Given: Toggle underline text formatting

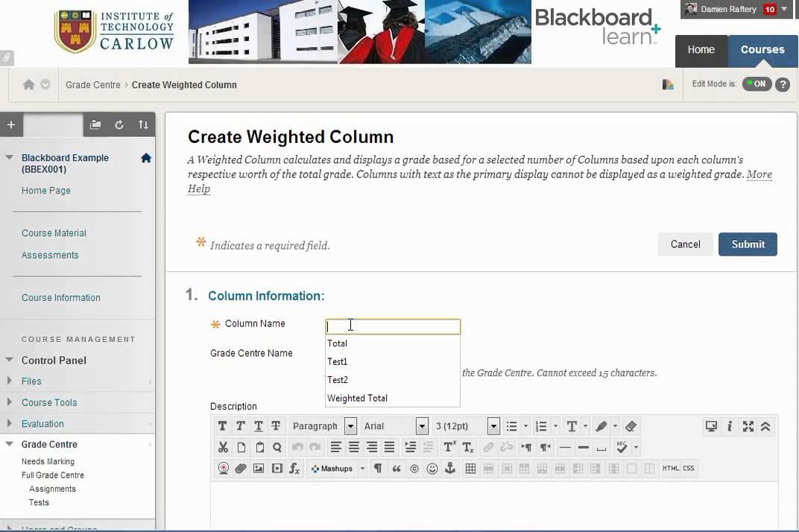Looking at the screenshot, I should click(259, 426).
